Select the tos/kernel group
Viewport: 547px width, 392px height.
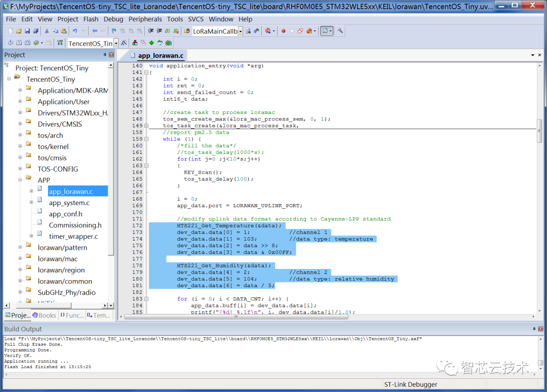[x=53, y=146]
